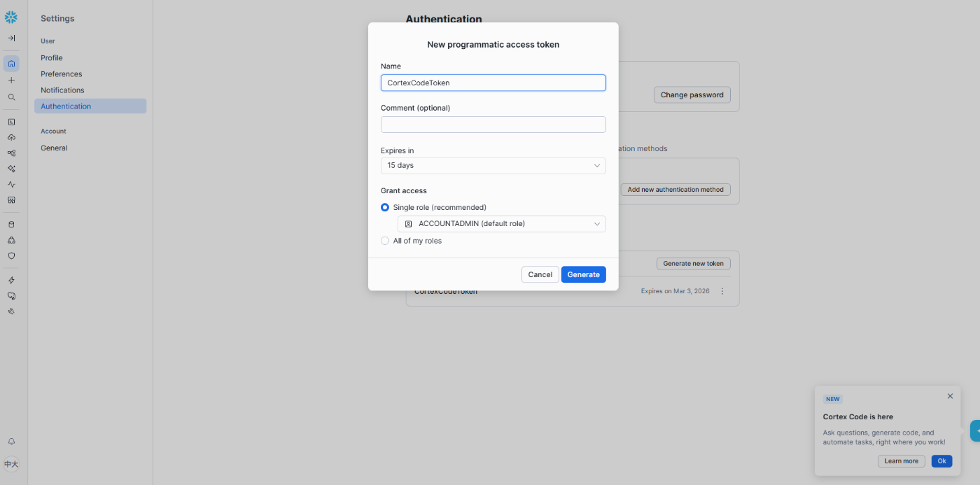Open the Transformation nodes icon

11,153
